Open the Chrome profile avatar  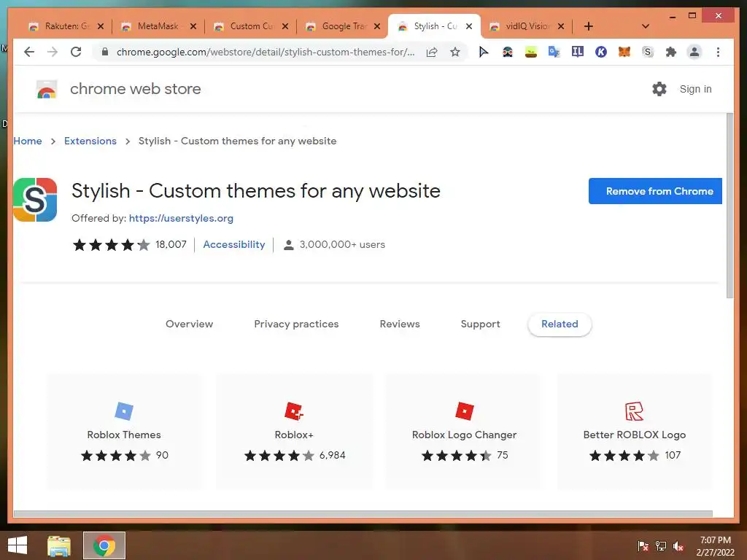click(x=694, y=52)
